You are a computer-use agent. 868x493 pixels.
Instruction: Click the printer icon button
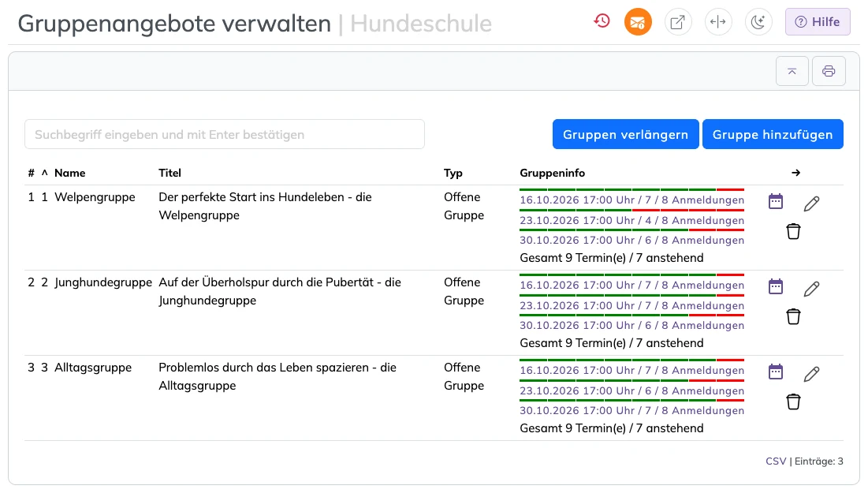[829, 71]
